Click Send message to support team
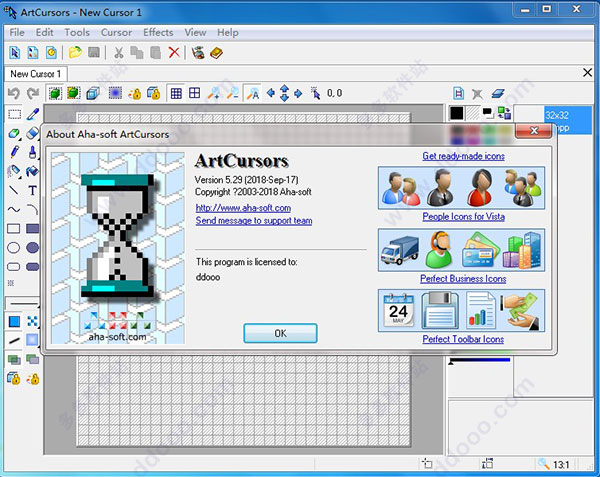 [x=254, y=221]
